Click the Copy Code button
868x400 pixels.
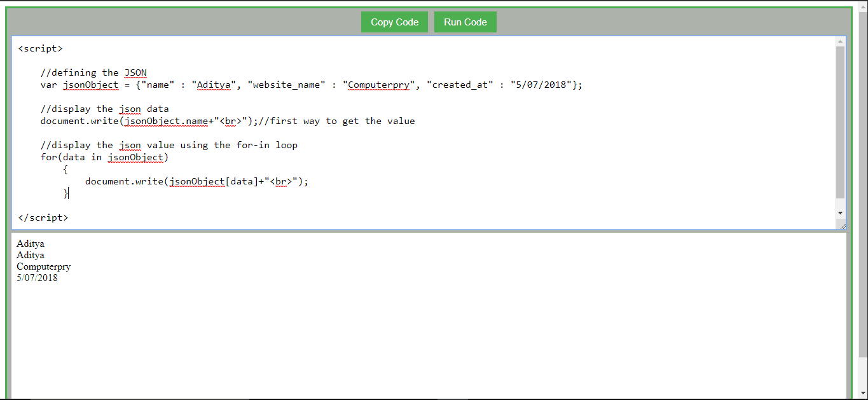click(394, 22)
